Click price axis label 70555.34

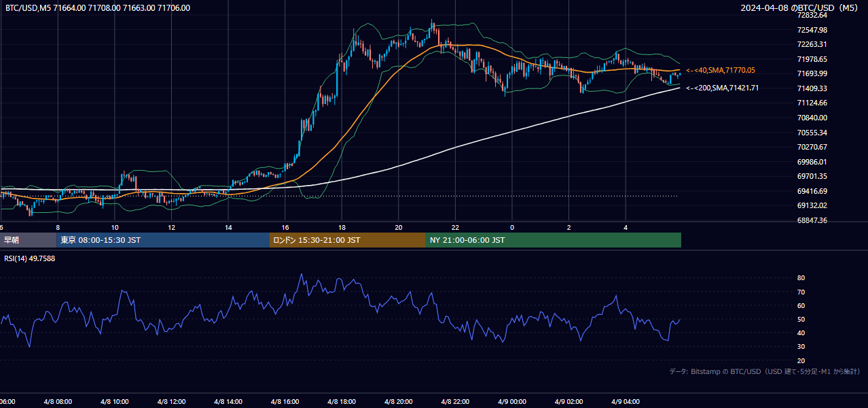click(812, 133)
